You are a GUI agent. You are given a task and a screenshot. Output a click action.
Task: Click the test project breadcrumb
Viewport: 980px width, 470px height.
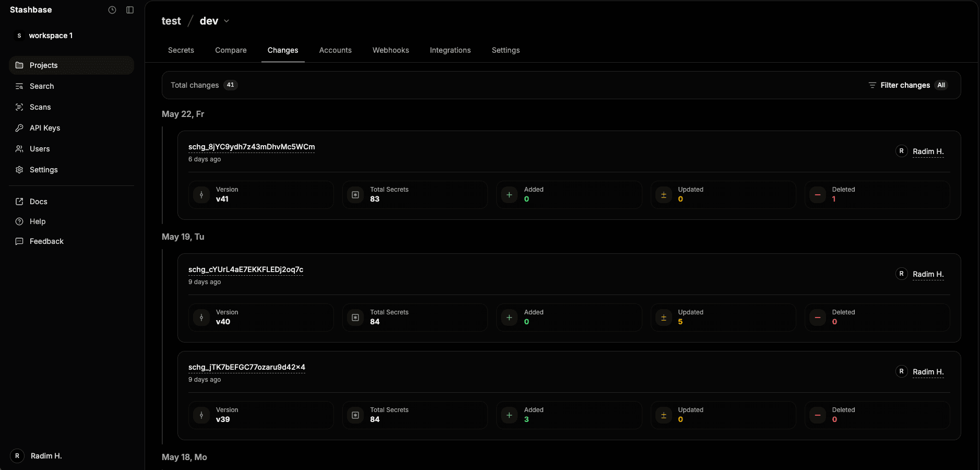click(x=171, y=21)
